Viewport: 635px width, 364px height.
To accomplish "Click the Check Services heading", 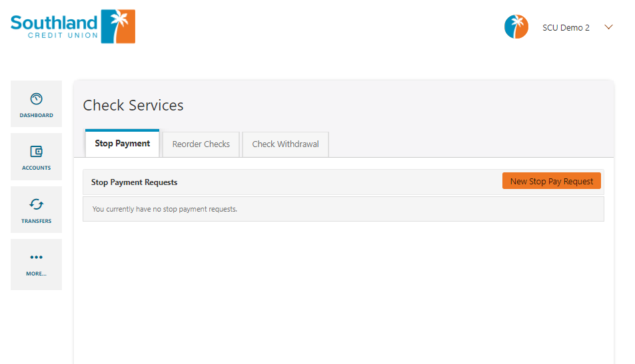I will click(x=133, y=105).
